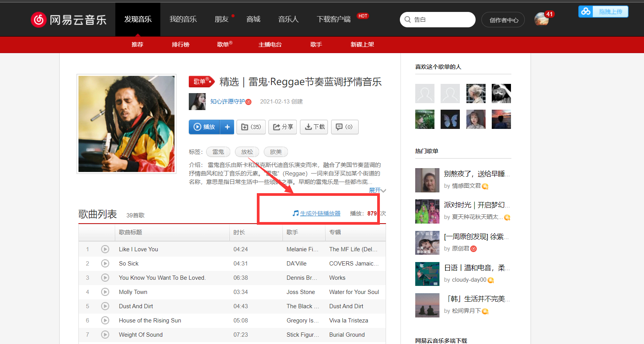Play song So Sick
The width and height of the screenshot is (644, 344).
coord(105,263)
